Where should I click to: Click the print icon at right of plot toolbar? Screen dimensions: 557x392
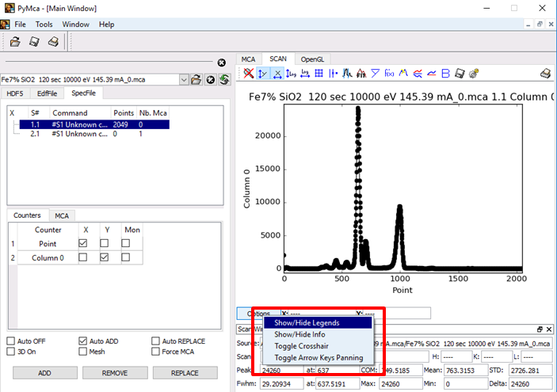coord(546,74)
